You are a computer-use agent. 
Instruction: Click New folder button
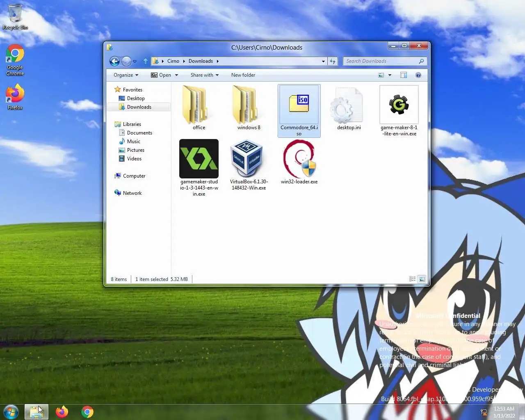coord(243,75)
